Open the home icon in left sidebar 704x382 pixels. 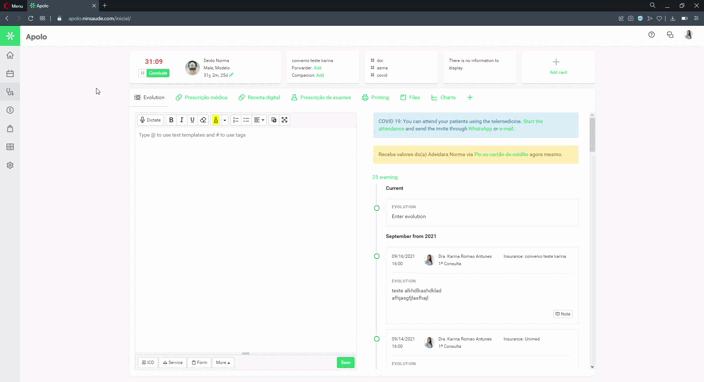coord(10,55)
